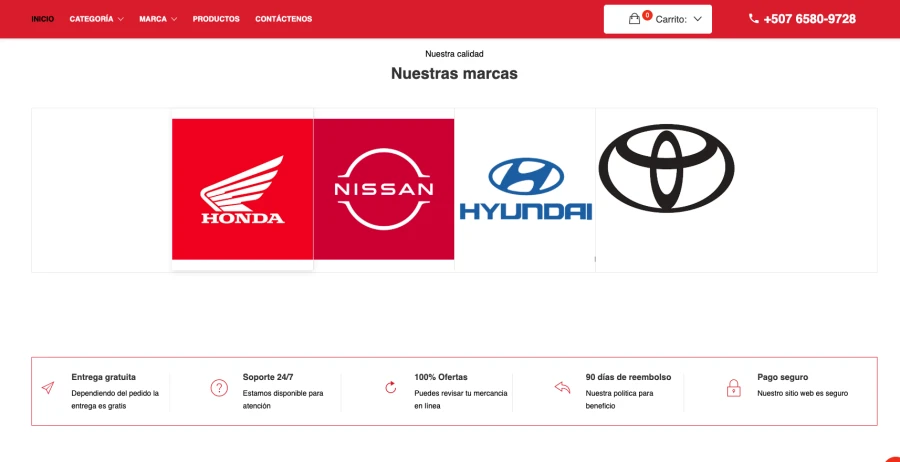
Task: Go to the Inicio menu item
Action: coord(43,19)
